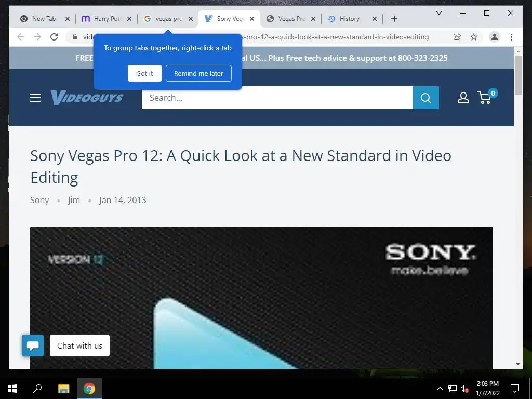Open File Explorer from taskbar

[63, 389]
